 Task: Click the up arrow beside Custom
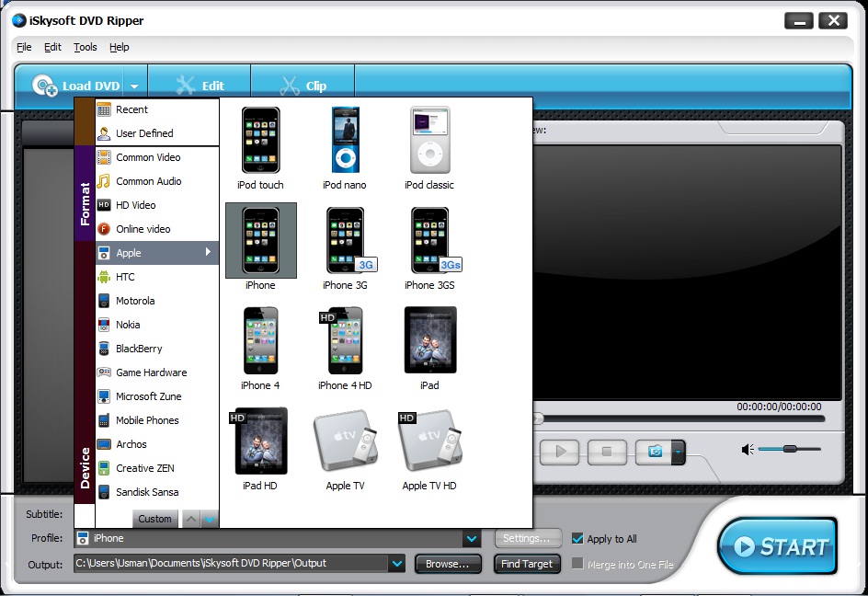click(191, 519)
